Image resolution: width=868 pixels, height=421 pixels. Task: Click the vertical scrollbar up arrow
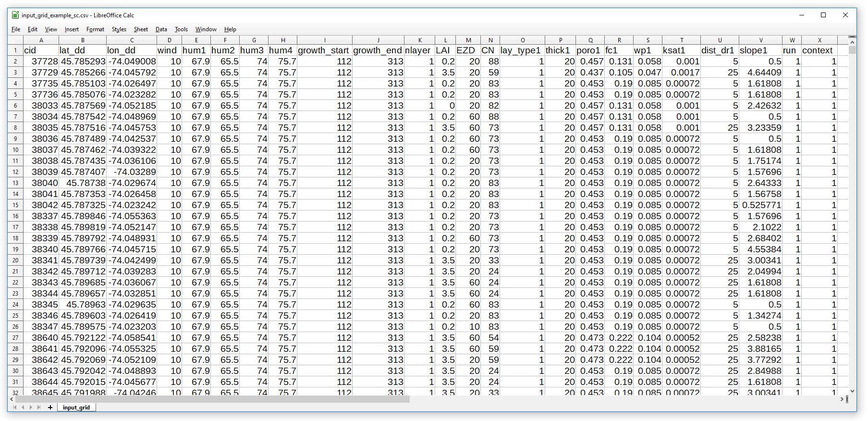852,42
